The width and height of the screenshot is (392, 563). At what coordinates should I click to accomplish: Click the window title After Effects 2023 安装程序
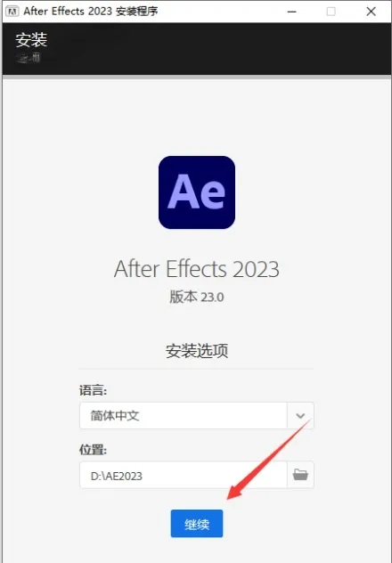(91, 12)
